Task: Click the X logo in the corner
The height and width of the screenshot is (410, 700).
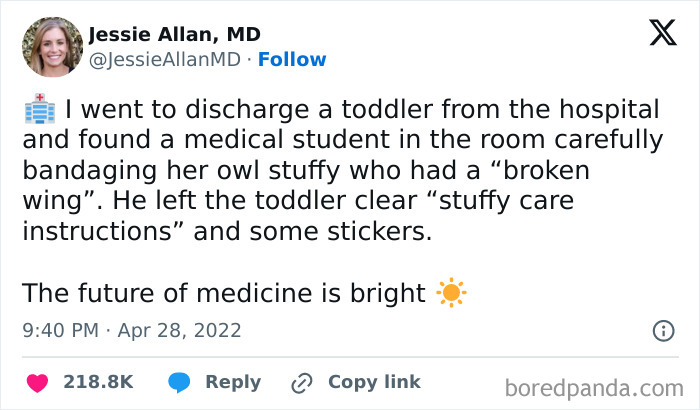Action: tap(663, 33)
